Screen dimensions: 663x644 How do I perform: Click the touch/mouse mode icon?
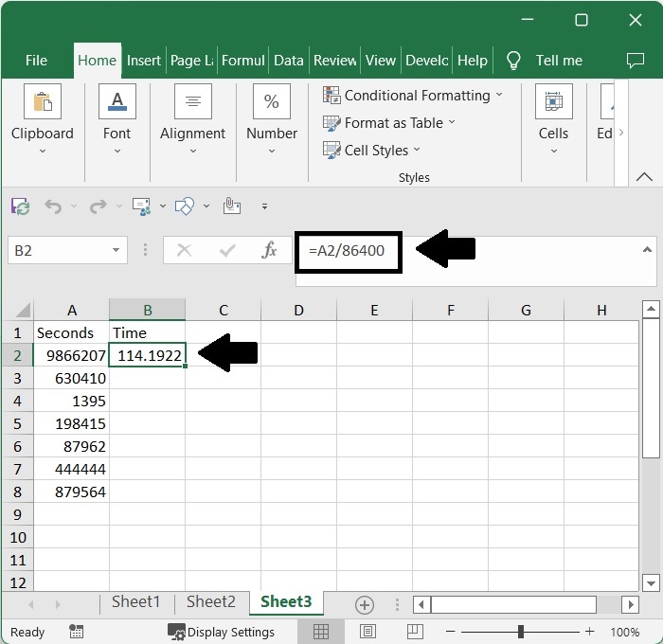232,206
